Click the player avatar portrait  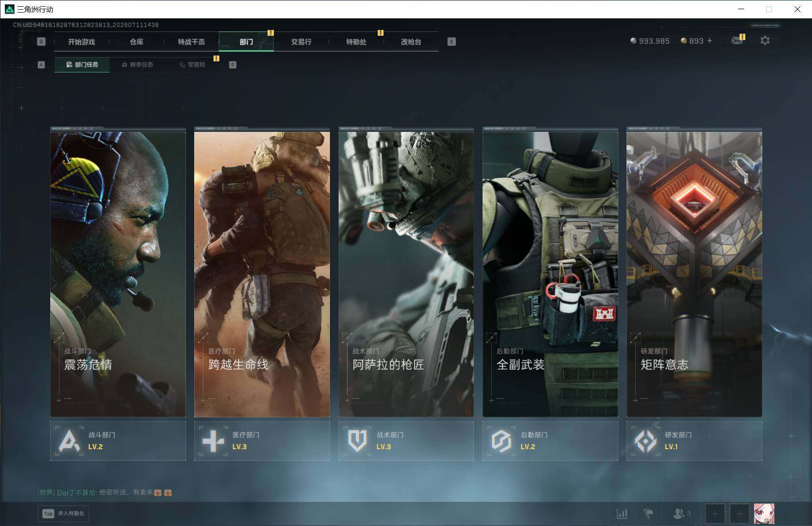click(764, 513)
